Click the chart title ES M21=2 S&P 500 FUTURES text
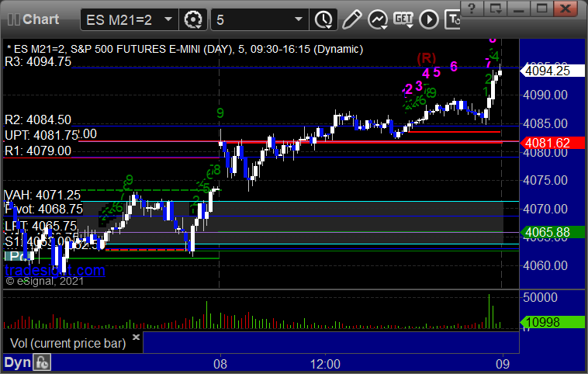 pyautogui.click(x=185, y=49)
